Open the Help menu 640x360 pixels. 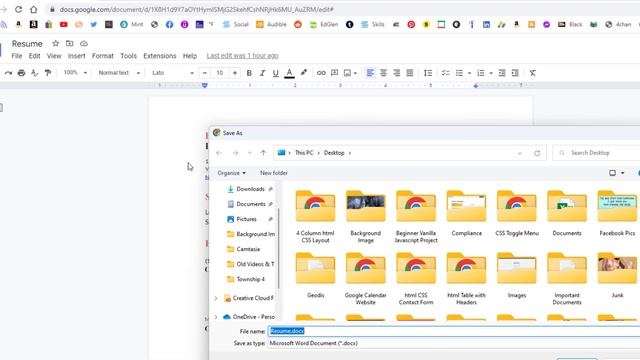click(189, 56)
